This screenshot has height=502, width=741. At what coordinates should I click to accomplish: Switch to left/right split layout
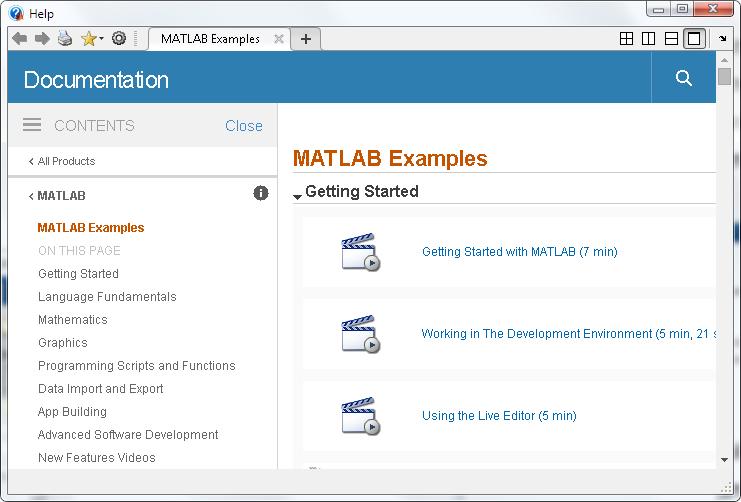click(649, 38)
